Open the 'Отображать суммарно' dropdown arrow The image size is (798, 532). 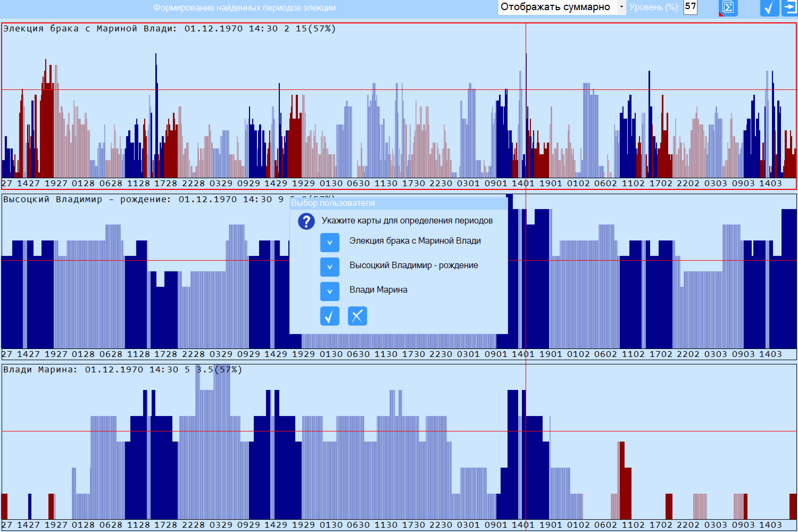pos(621,7)
